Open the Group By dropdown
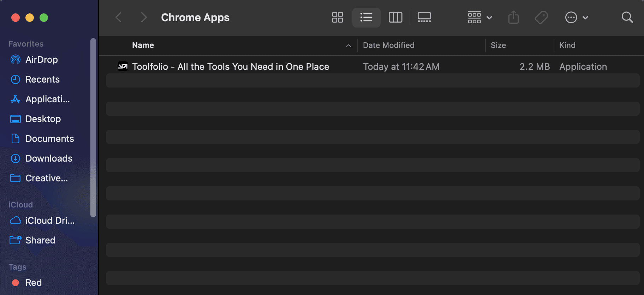 coord(479,17)
